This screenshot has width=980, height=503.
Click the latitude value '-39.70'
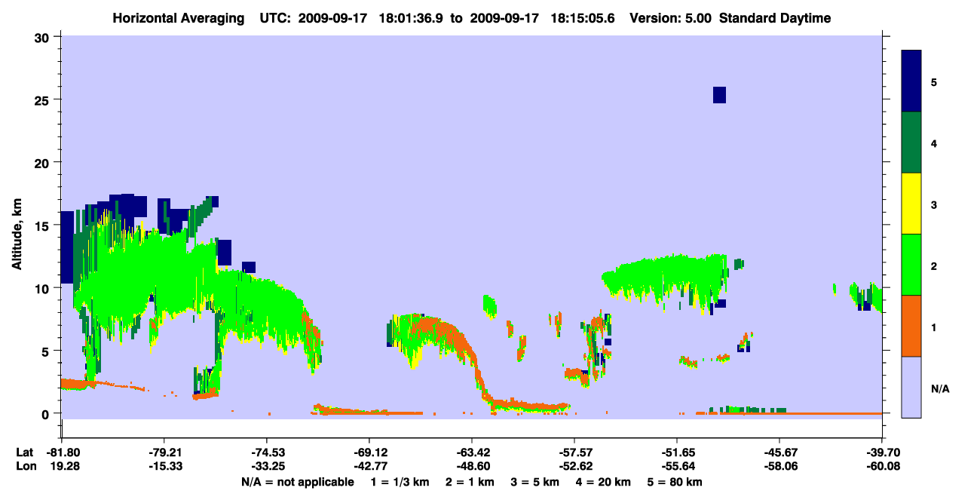pos(882,452)
